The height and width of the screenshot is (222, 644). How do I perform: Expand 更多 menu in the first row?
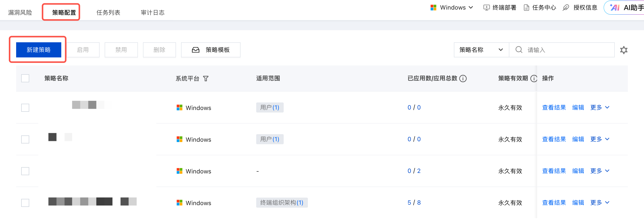pyautogui.click(x=600, y=108)
